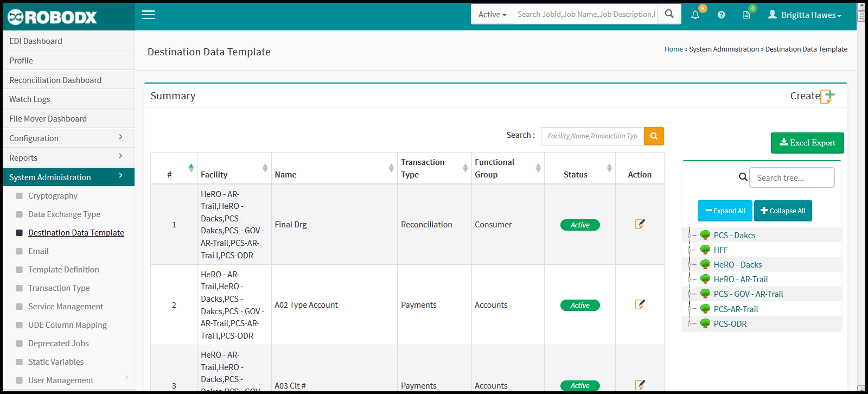Open Data Exchange Type page
The height and width of the screenshot is (394, 868).
coord(64,214)
